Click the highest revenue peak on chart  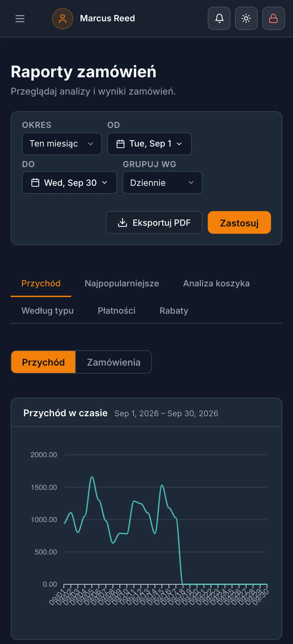point(92,477)
